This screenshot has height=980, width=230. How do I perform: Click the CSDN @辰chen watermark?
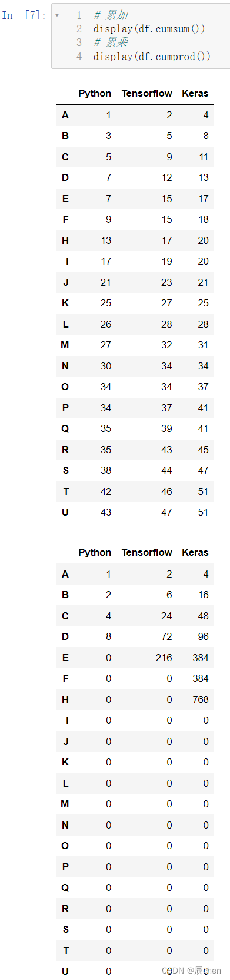tap(192, 971)
